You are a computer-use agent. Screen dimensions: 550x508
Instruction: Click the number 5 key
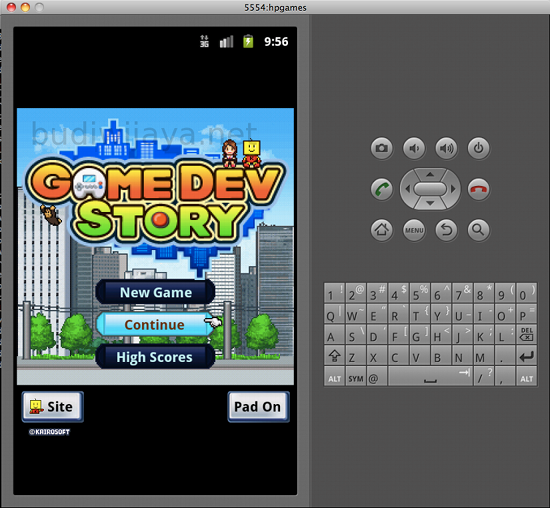pyautogui.click(x=420, y=293)
